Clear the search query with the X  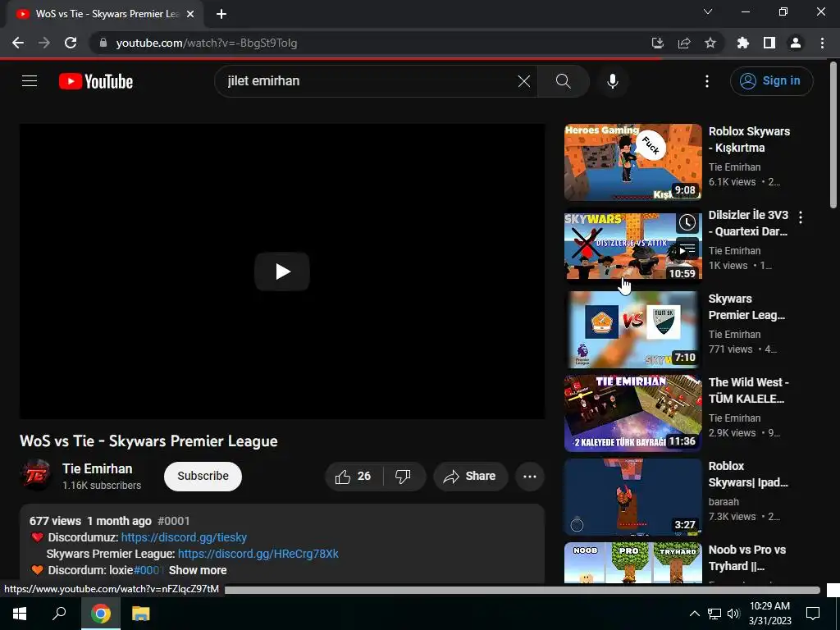pos(524,81)
